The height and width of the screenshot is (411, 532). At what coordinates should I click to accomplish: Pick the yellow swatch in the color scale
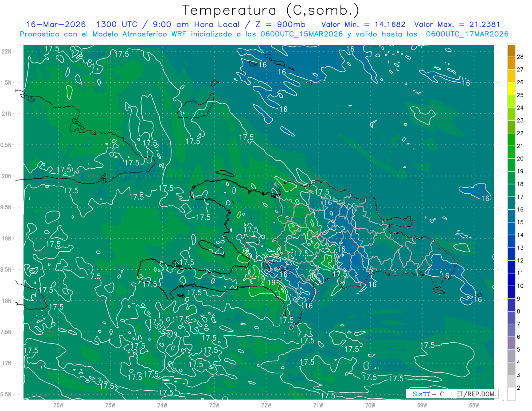[x=511, y=89]
